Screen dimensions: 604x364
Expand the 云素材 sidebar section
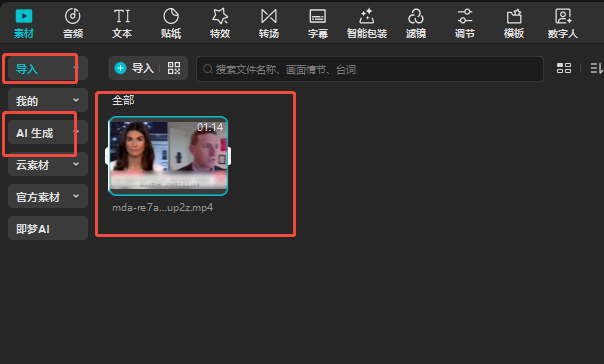48,164
